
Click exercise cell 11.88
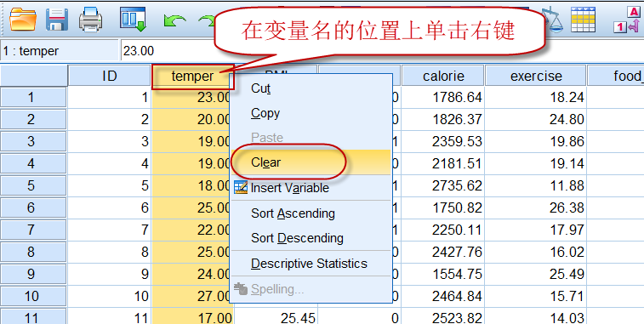click(x=536, y=185)
